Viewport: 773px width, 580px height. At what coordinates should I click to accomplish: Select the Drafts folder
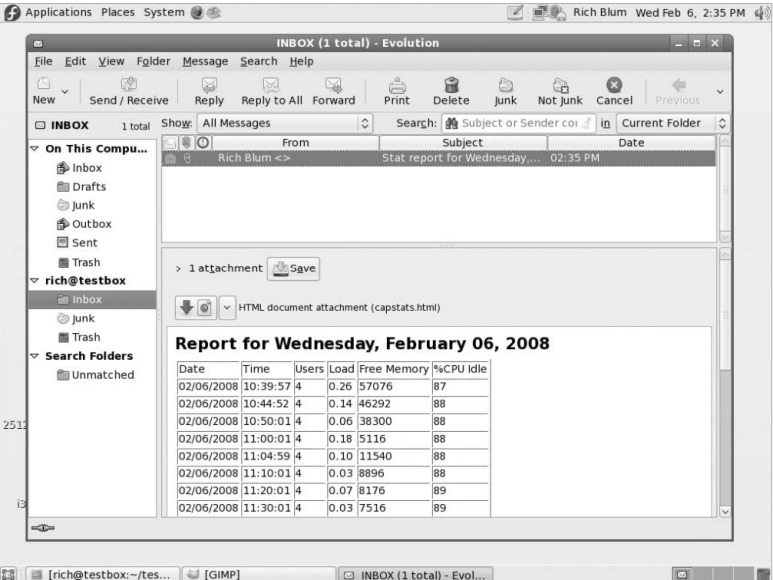click(x=81, y=187)
